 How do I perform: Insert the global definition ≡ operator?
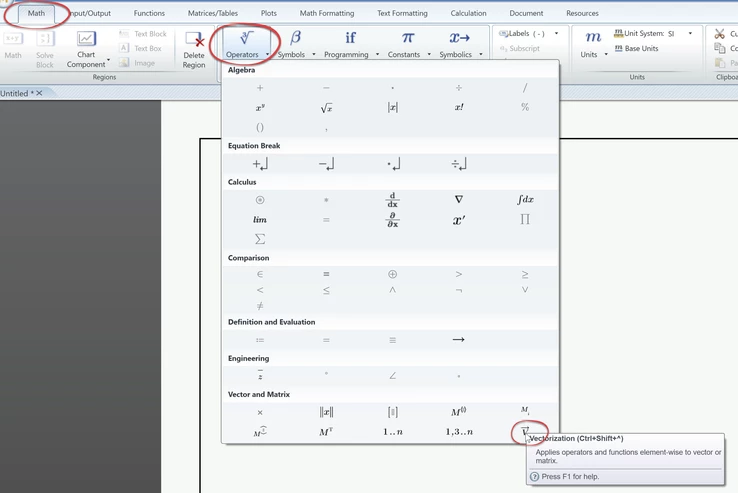click(x=393, y=340)
